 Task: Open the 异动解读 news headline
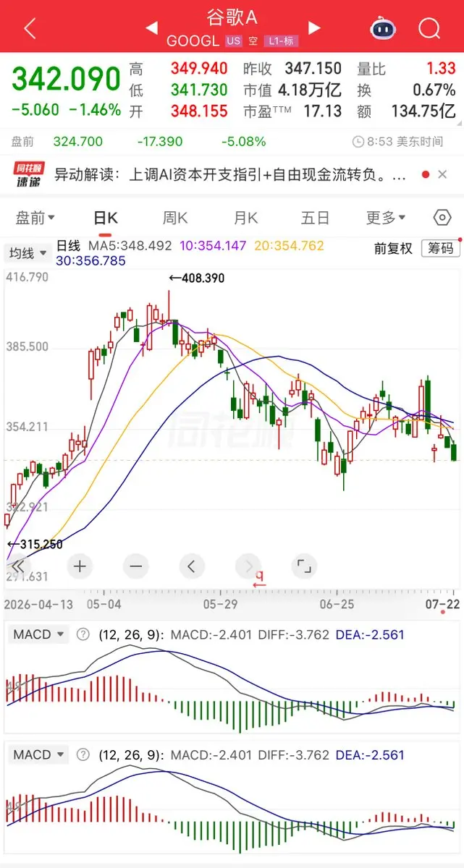coord(232,174)
